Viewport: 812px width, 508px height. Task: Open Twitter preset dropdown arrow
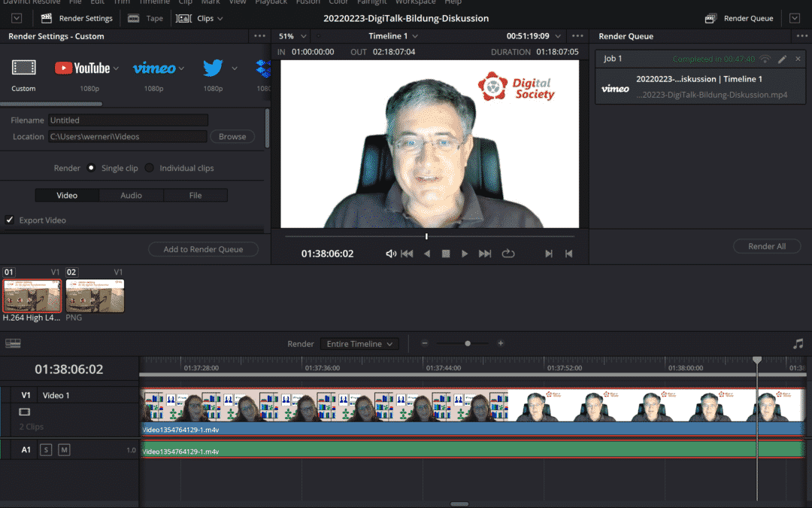(235, 68)
